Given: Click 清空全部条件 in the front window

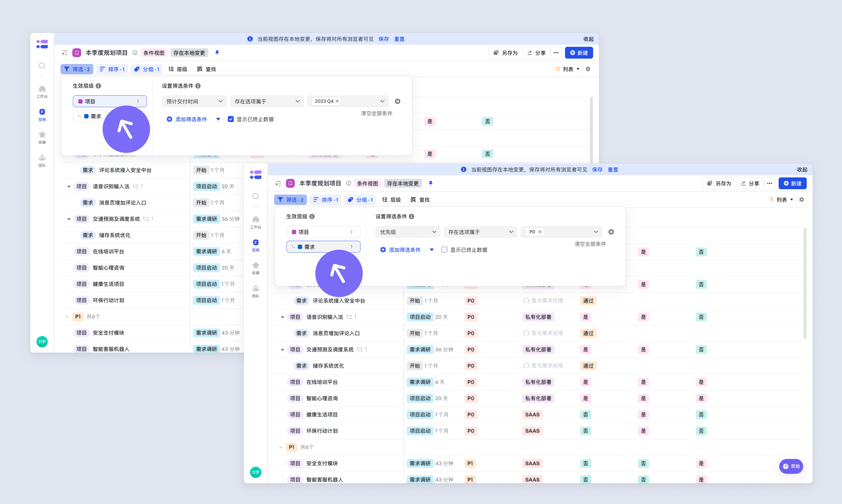Looking at the screenshot, I should pos(590,244).
